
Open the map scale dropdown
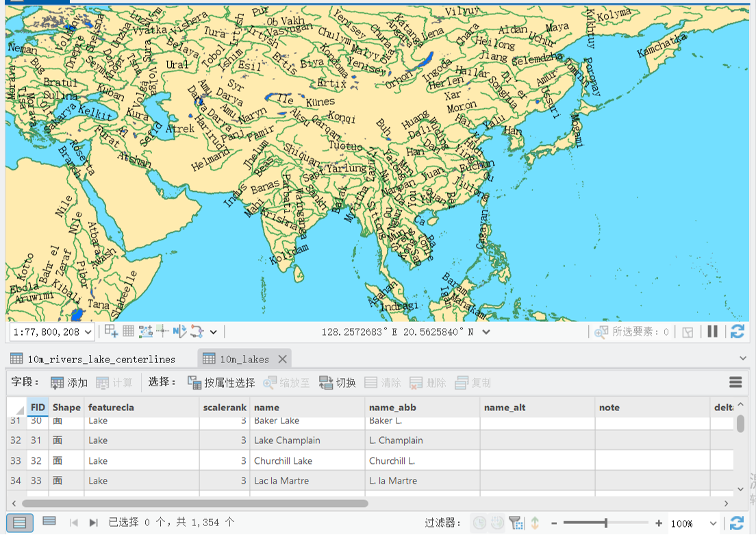[88, 332]
